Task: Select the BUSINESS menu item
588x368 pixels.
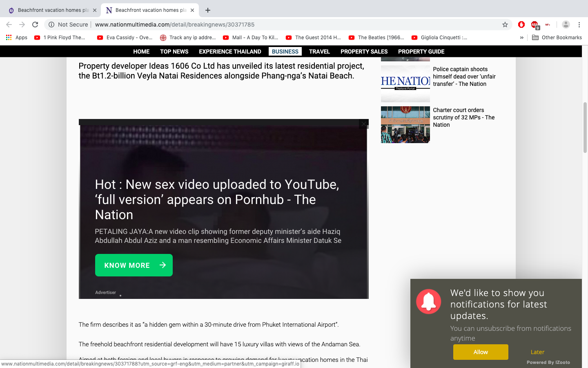Action: tap(285, 52)
